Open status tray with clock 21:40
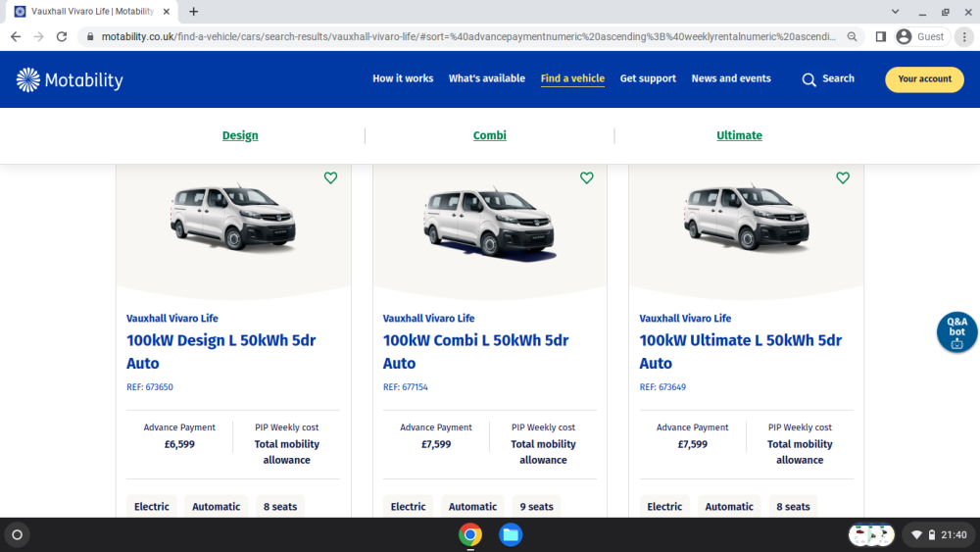Viewport: 980px width, 552px height. [939, 535]
